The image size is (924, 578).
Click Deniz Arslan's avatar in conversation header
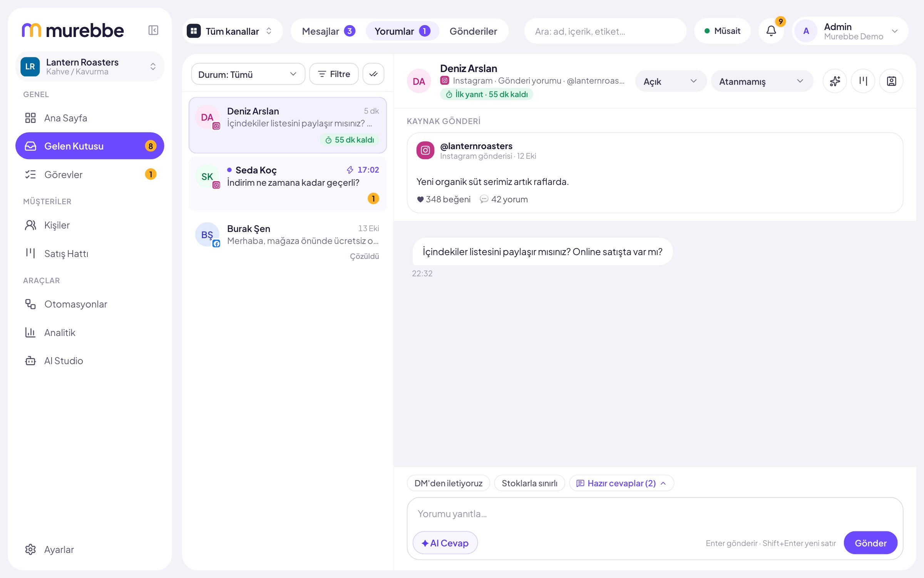point(419,81)
